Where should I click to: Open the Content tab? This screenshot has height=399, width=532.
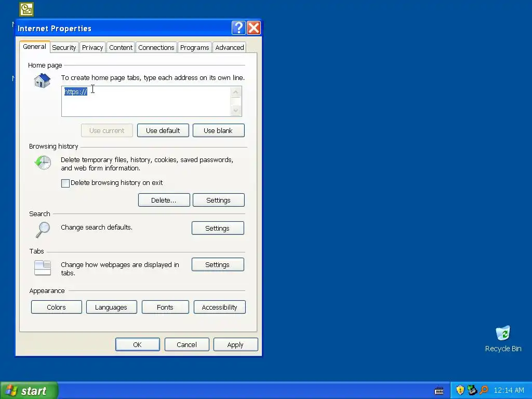click(x=121, y=47)
